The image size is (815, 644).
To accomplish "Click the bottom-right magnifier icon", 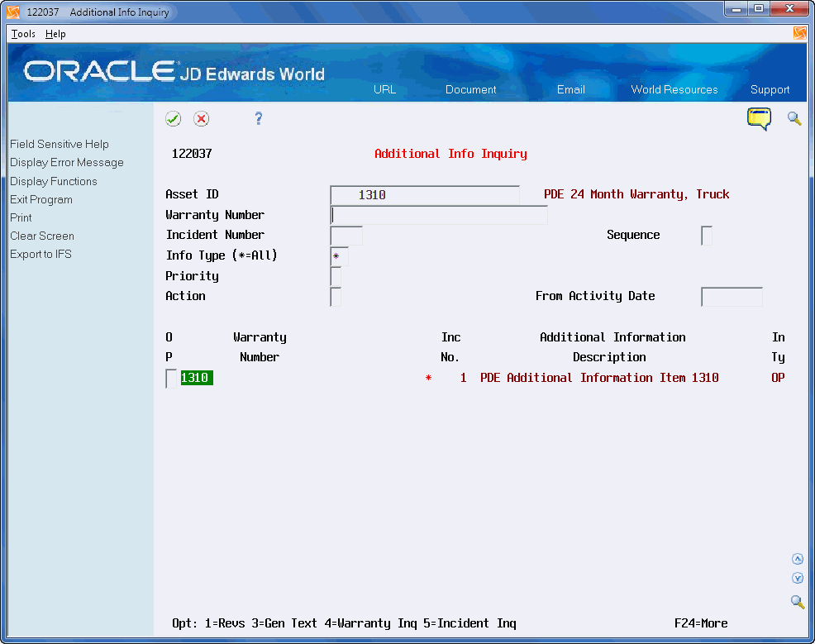I will [x=798, y=602].
